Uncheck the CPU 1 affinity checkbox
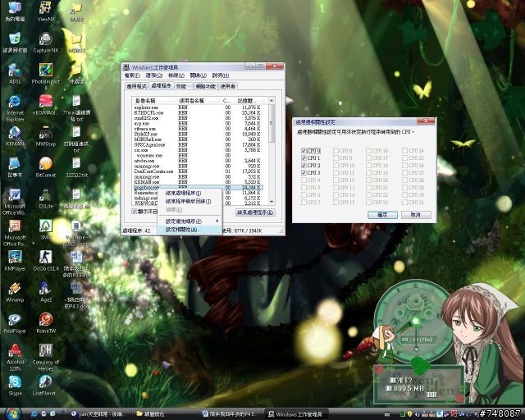525x420 pixels. coord(304,158)
